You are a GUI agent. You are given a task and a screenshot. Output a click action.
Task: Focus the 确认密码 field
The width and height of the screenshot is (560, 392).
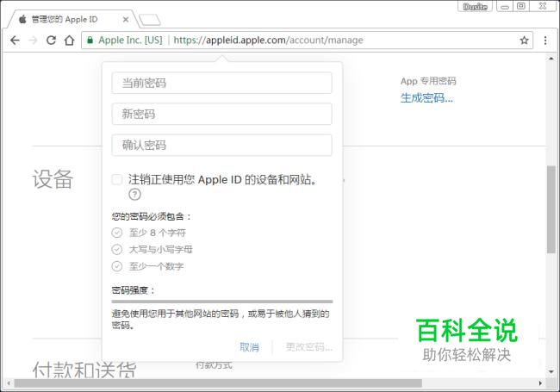pyautogui.click(x=221, y=145)
